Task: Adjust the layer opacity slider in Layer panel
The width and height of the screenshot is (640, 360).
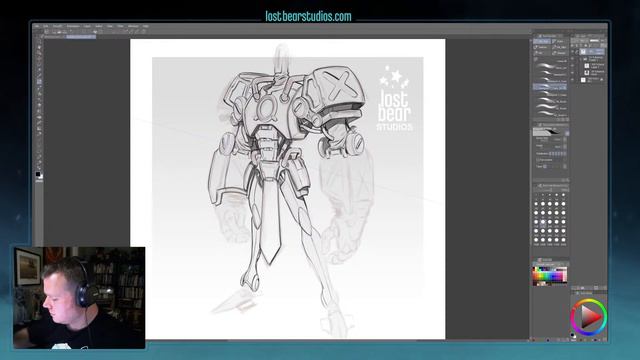Action: tap(594, 40)
